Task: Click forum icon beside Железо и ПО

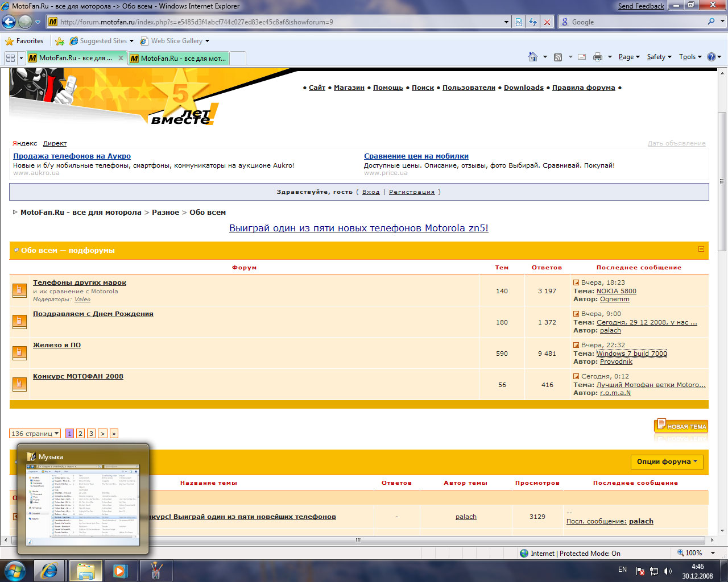Action: [19, 353]
